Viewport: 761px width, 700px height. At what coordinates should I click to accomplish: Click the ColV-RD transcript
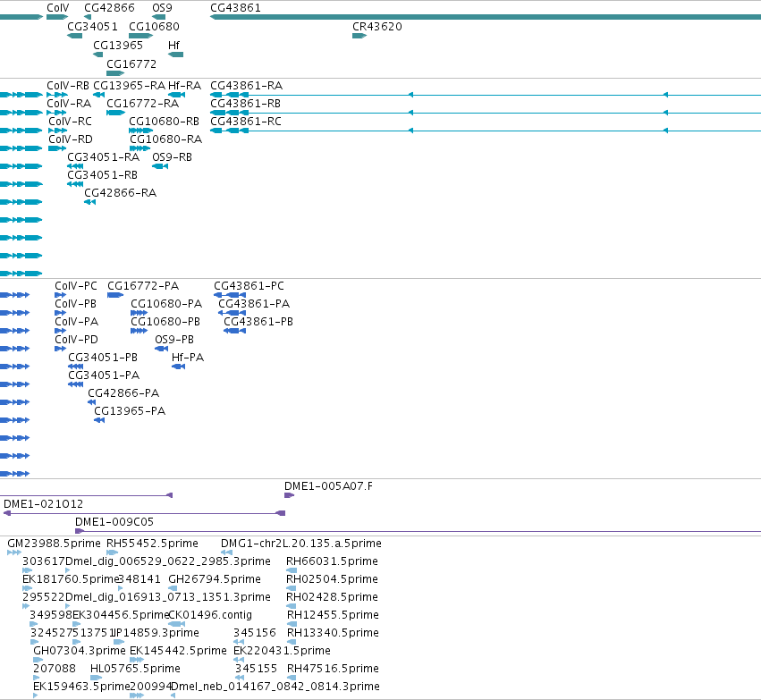click(57, 149)
